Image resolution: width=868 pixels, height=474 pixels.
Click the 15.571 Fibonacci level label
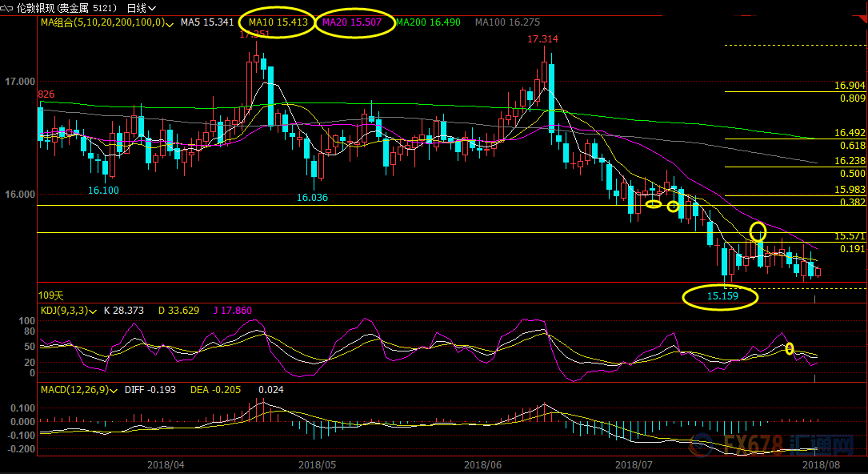tap(850, 236)
